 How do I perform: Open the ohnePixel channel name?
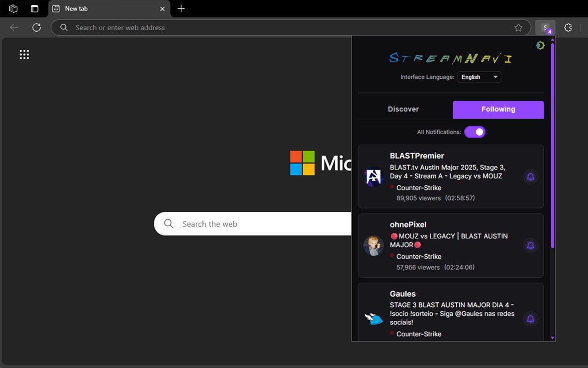pyautogui.click(x=408, y=224)
